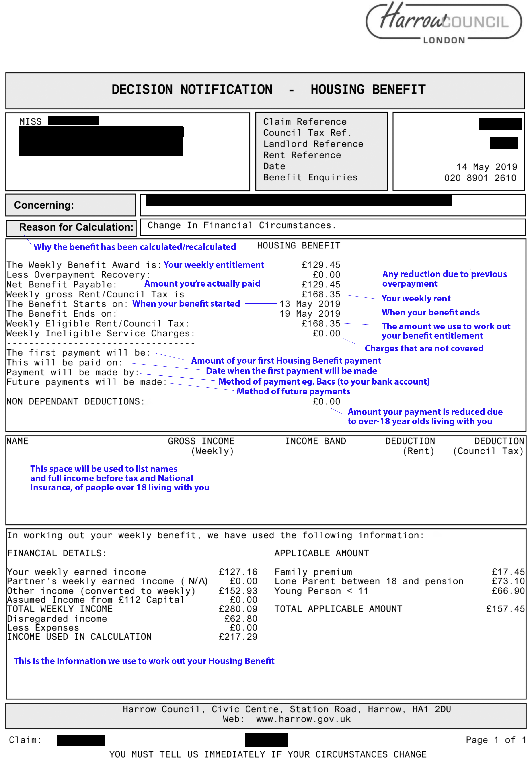Click the 'Amount you're actually paid' annotation
Viewport: 532px width, 762px height.
pyautogui.click(x=202, y=284)
